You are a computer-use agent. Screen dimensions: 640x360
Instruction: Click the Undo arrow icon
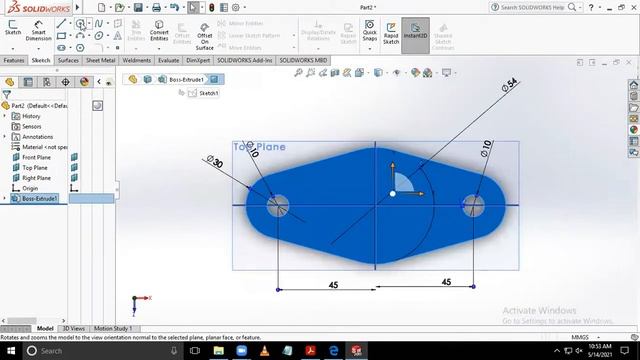pos(174,7)
